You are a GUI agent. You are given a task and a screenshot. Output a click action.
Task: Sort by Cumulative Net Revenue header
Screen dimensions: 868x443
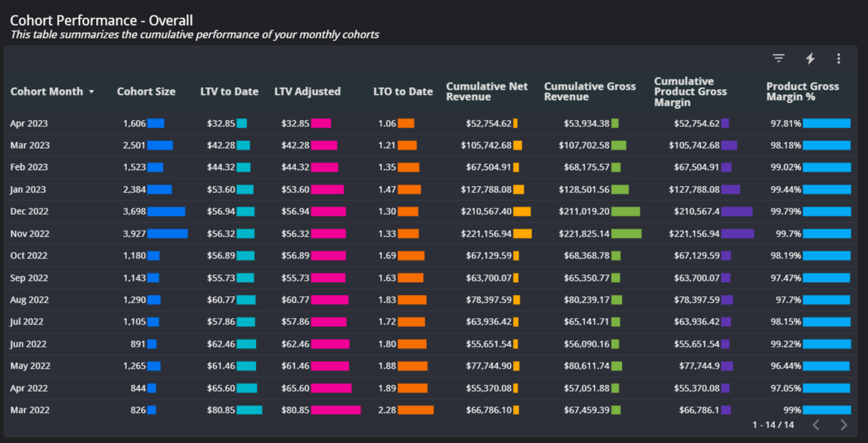point(487,92)
